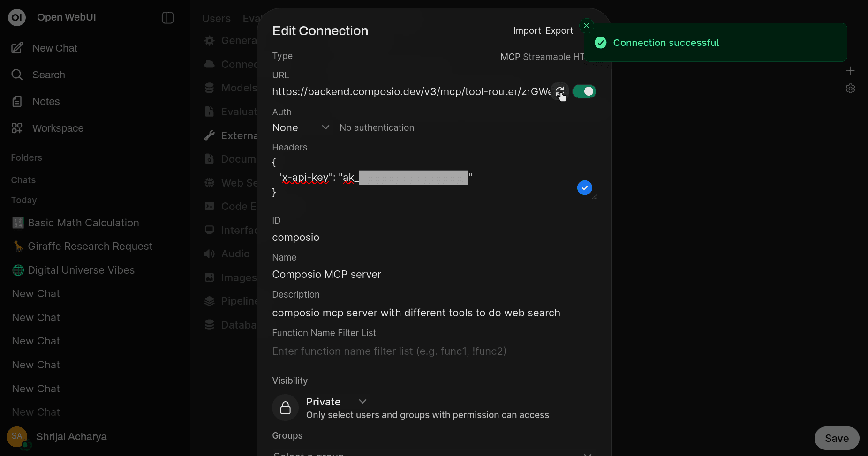Click the blue checkmark badge in Headers

tap(585, 188)
